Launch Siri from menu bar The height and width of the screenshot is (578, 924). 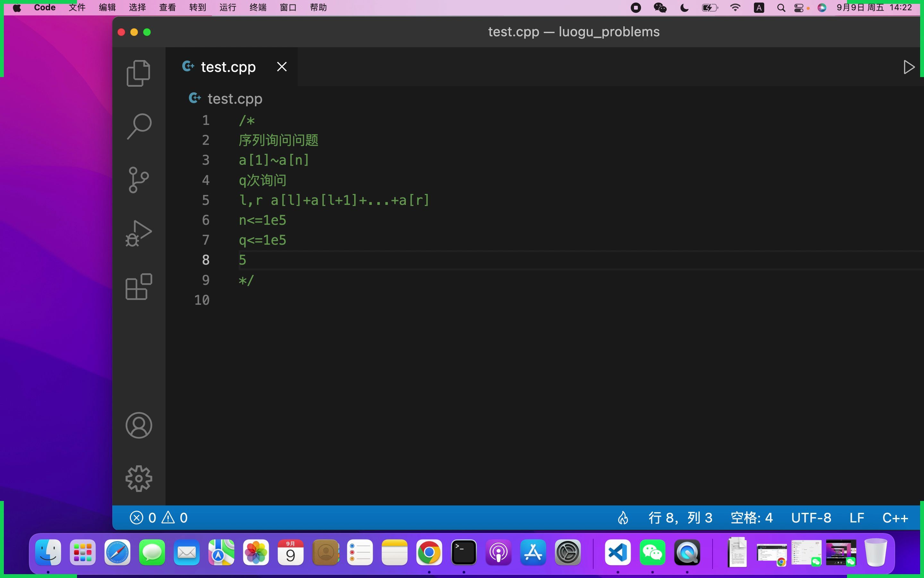[822, 8]
